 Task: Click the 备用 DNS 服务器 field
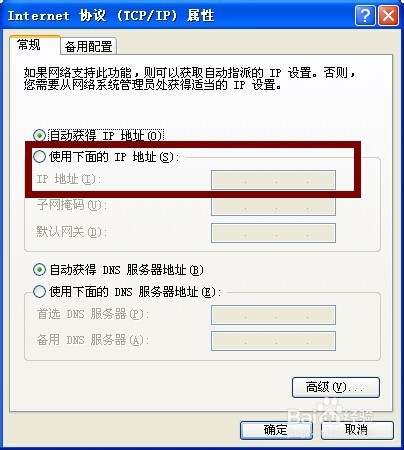pyautogui.click(x=273, y=341)
